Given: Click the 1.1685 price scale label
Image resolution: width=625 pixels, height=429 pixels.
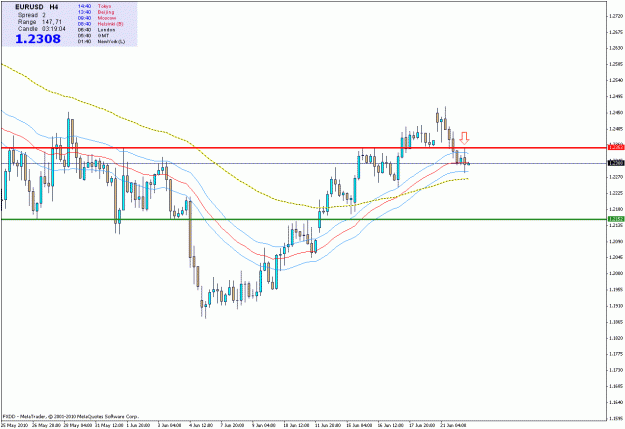Looking at the screenshot, I should [x=616, y=386].
